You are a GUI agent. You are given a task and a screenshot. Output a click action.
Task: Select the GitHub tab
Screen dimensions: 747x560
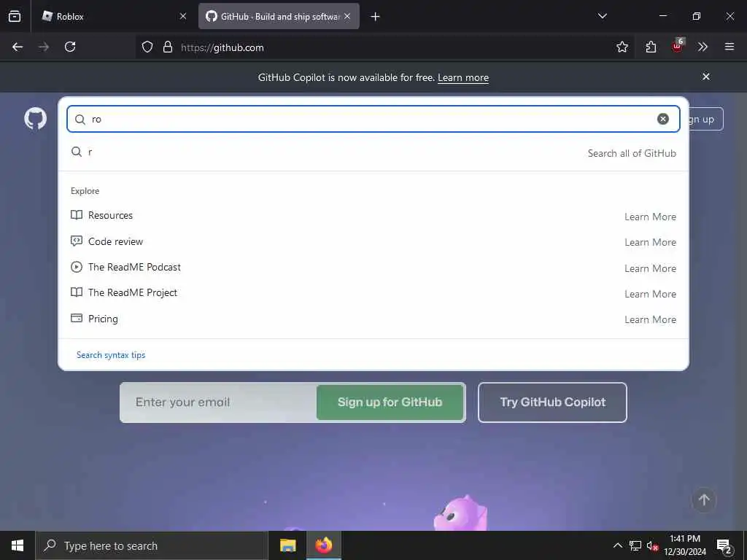[x=279, y=16]
